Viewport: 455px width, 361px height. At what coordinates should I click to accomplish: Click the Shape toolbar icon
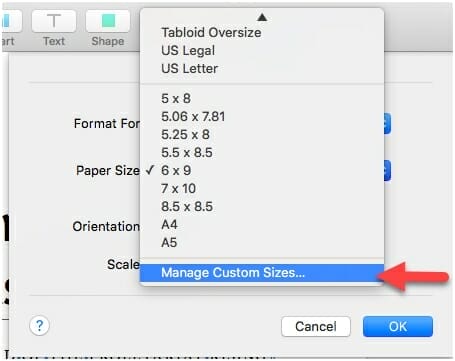click(108, 21)
